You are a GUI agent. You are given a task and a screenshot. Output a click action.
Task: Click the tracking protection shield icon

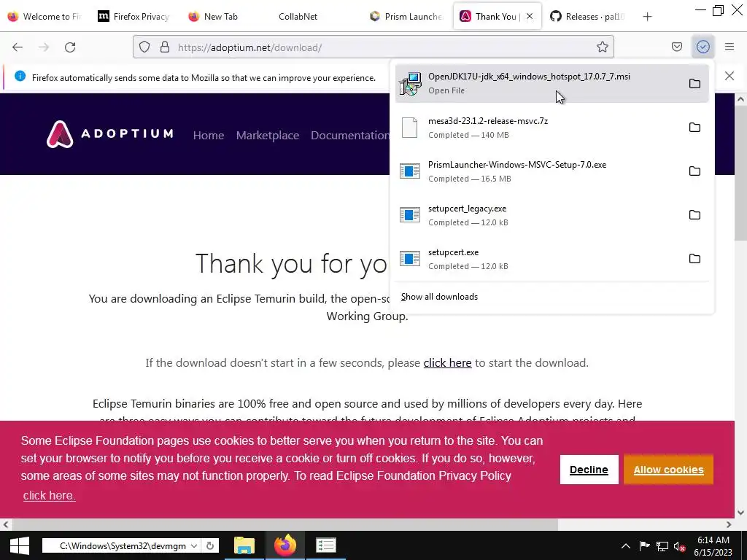coord(144,47)
